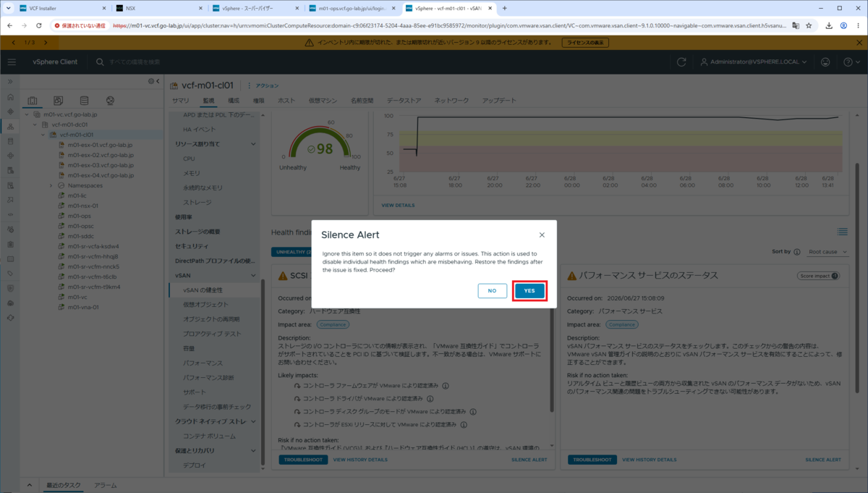Open the 構成 tab
The image size is (868, 493).
click(234, 101)
